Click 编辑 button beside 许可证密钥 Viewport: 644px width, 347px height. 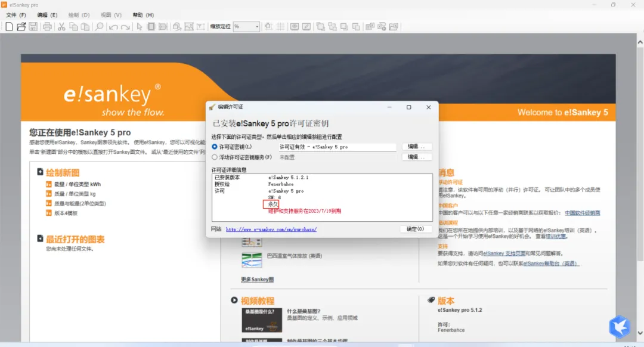tap(416, 147)
